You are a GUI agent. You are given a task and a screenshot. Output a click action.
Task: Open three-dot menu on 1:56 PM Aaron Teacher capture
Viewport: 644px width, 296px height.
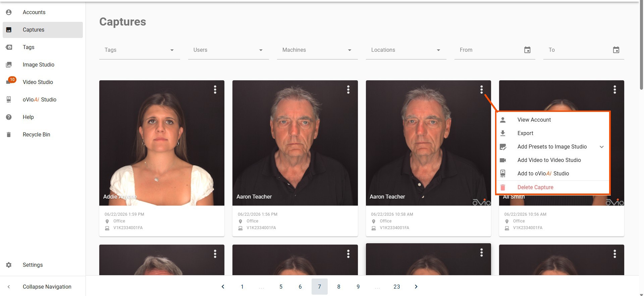[x=348, y=89]
